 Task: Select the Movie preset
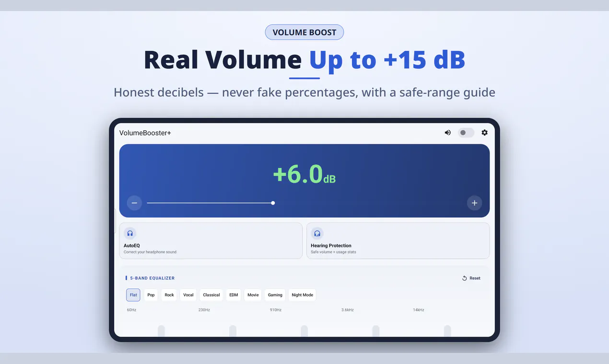click(x=253, y=295)
